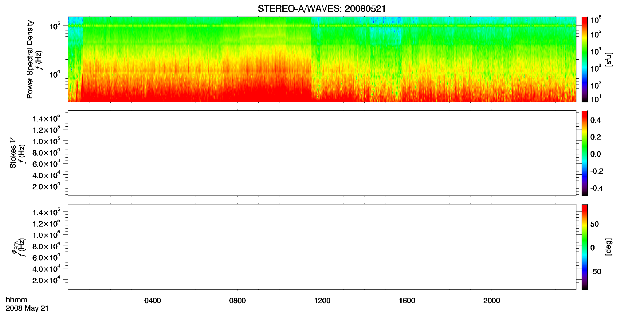The height and width of the screenshot is (332, 644).
Task: Click the 1.0×10^5 tick in phi panel
Action: (x=46, y=235)
